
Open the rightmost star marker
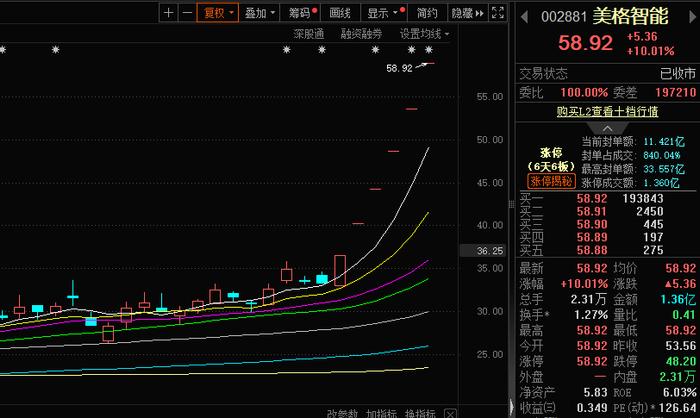429,50
